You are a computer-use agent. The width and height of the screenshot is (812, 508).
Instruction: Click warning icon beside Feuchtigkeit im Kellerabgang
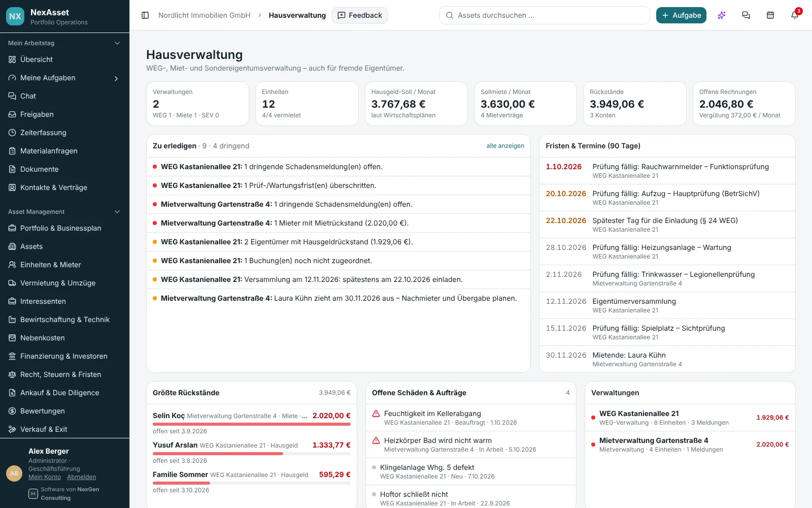[x=376, y=414]
